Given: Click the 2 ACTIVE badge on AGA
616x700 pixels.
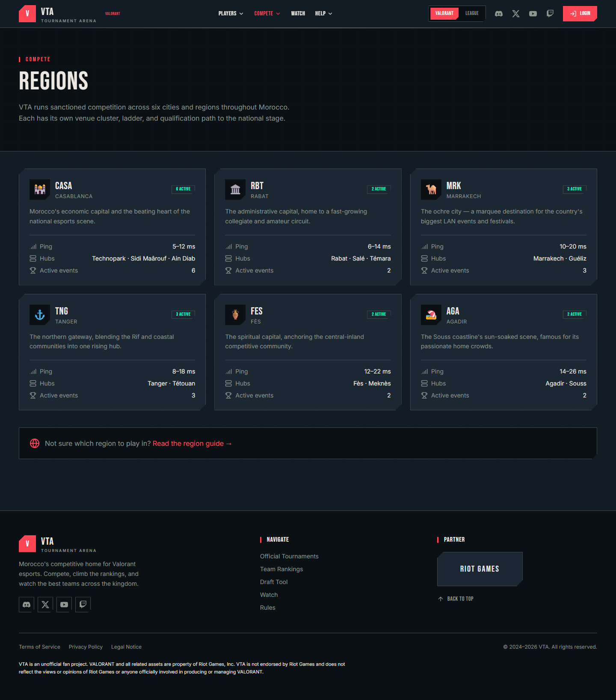Looking at the screenshot, I should [x=575, y=314].
